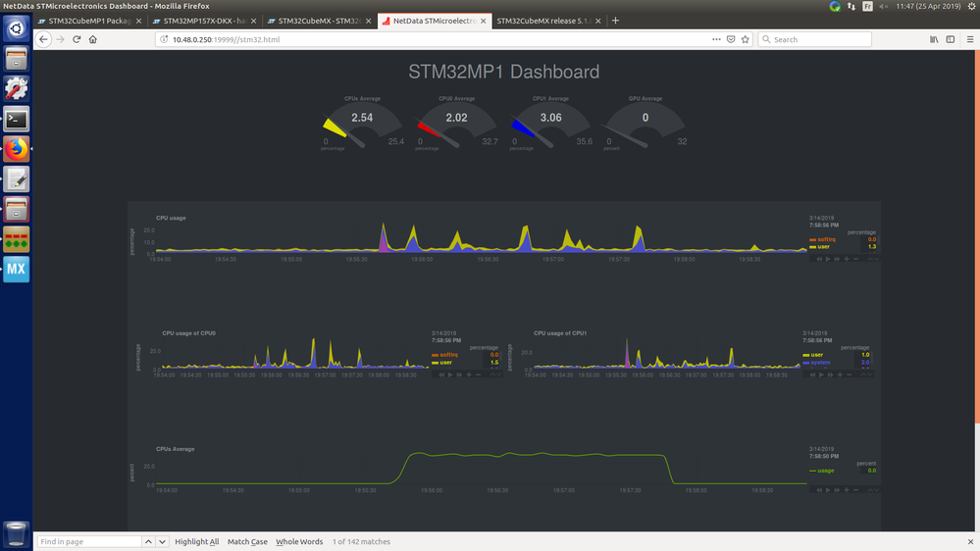This screenshot has width=980, height=551.
Task: Open Firefox from the launcher
Action: [x=17, y=149]
